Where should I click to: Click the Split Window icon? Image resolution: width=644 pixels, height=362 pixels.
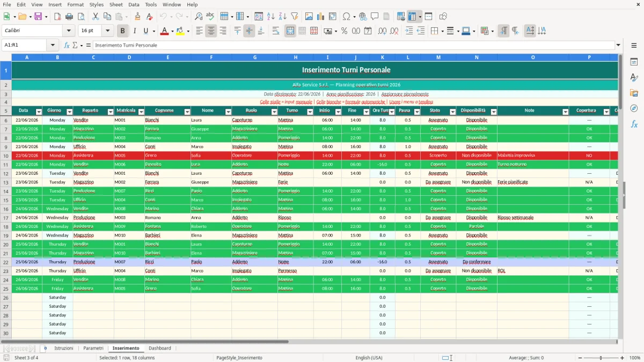tap(429, 17)
